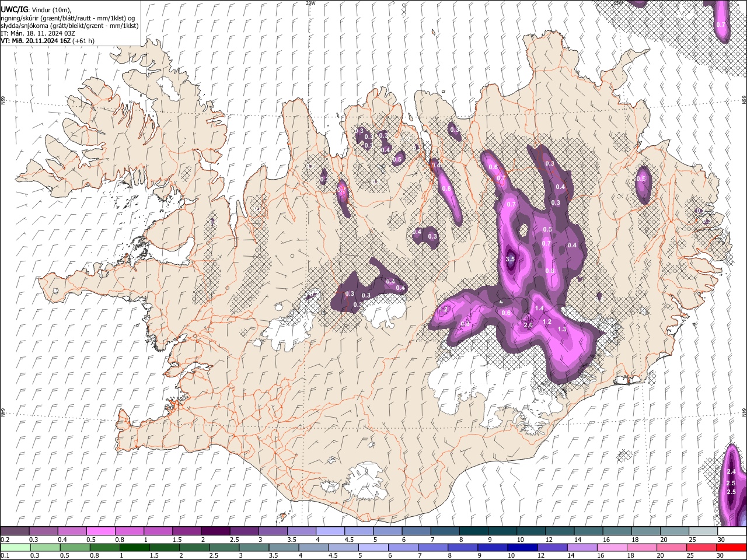Click the '15W' longitude label at the top edge

(617, 3)
